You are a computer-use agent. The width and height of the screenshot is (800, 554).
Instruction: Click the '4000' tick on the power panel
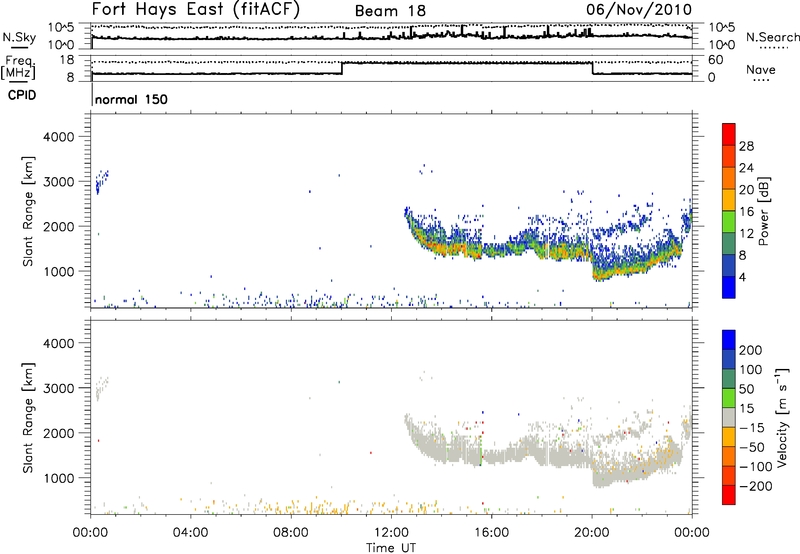tap(59, 137)
